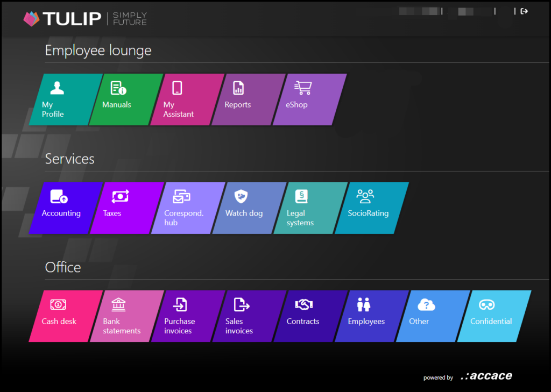Click the Services section heading

pos(69,159)
